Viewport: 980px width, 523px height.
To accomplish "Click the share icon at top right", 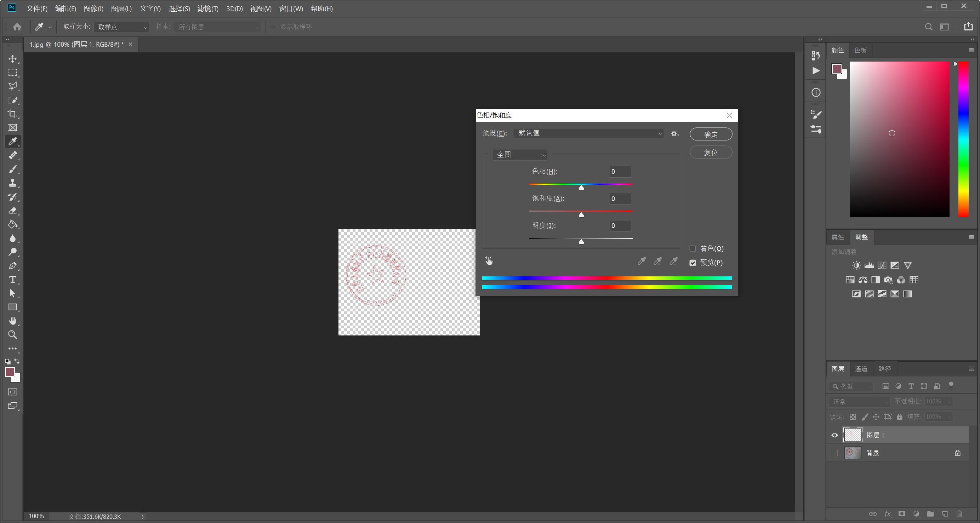I will (968, 26).
